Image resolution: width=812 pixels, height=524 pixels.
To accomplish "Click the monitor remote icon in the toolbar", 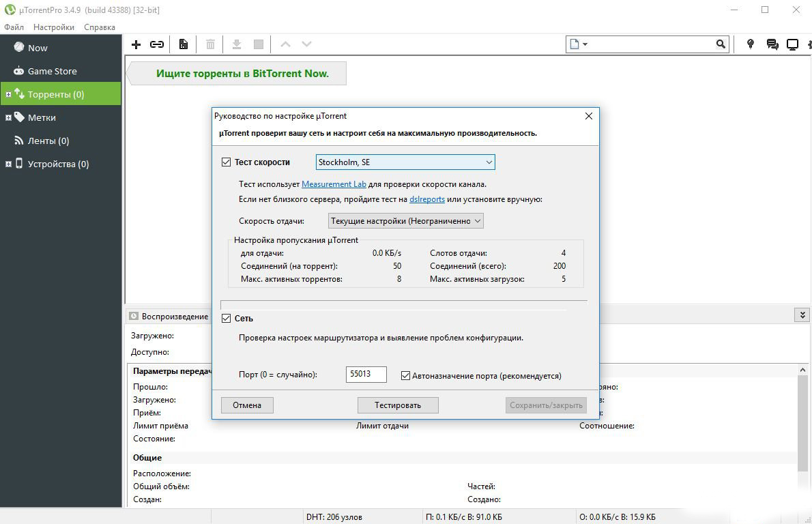I will point(792,44).
